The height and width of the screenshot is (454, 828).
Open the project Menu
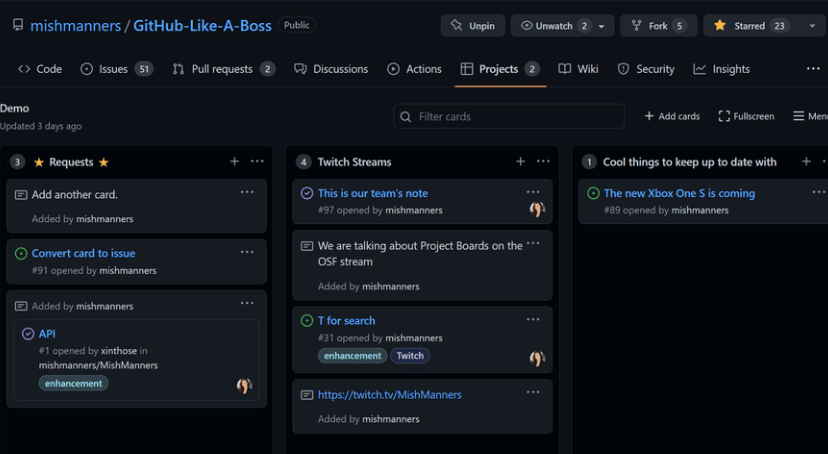click(x=810, y=116)
